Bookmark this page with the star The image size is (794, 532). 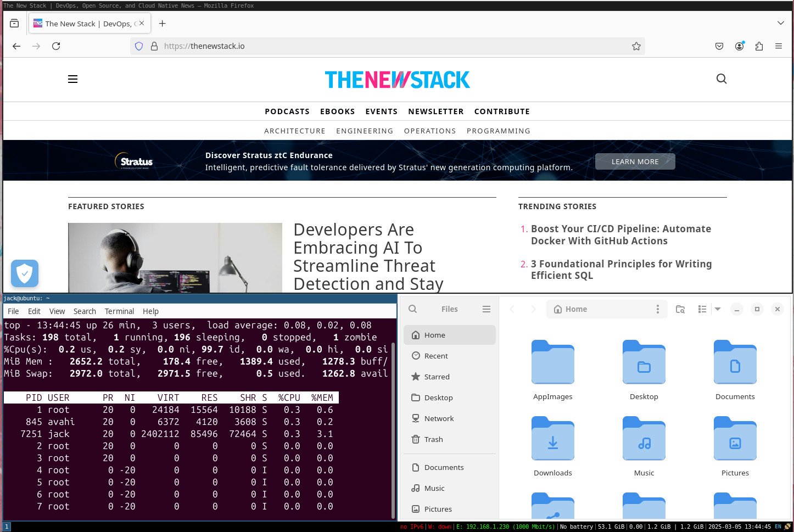click(x=636, y=46)
